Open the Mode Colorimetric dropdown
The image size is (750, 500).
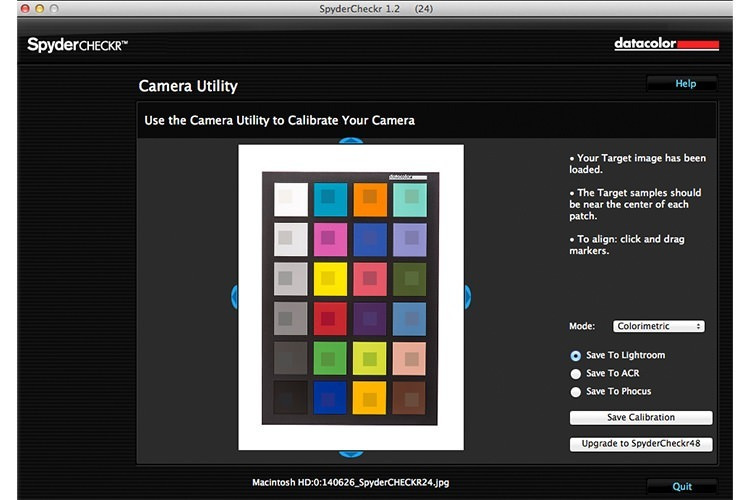[x=658, y=326]
